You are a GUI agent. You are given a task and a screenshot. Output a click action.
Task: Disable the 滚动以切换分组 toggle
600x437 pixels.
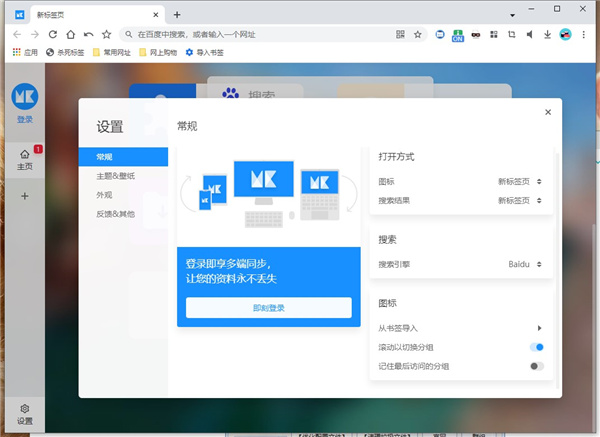536,347
